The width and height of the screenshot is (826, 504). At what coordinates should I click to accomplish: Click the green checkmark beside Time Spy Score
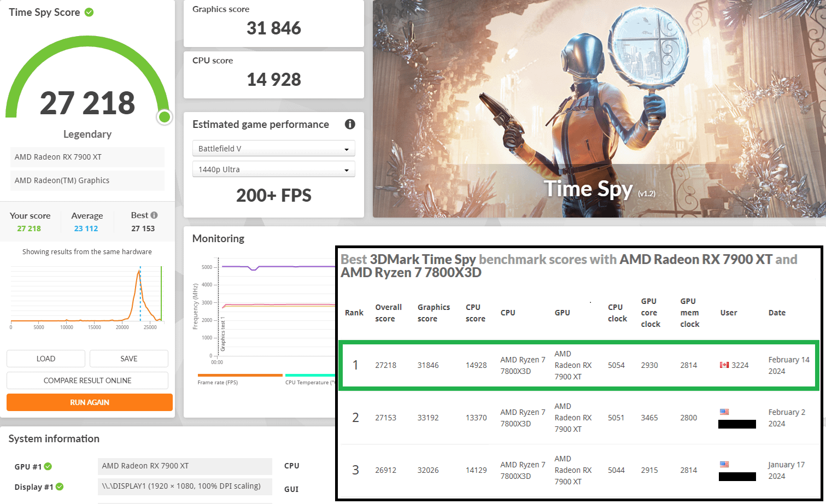click(89, 12)
